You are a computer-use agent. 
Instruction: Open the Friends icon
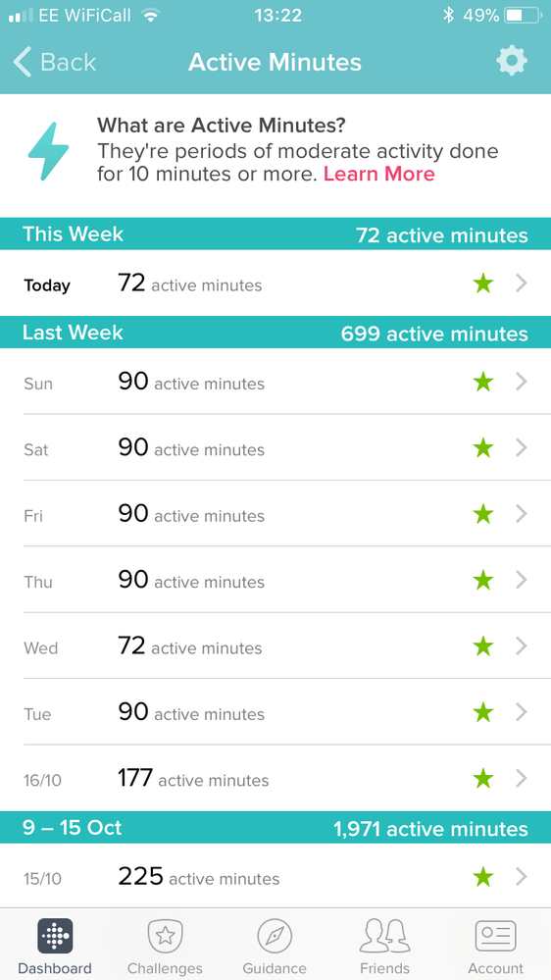(385, 936)
